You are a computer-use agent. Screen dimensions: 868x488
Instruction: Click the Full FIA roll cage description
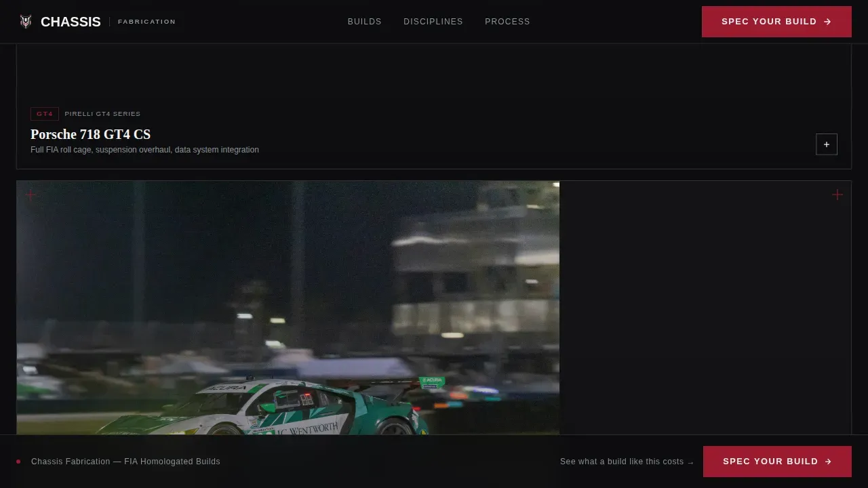point(144,150)
